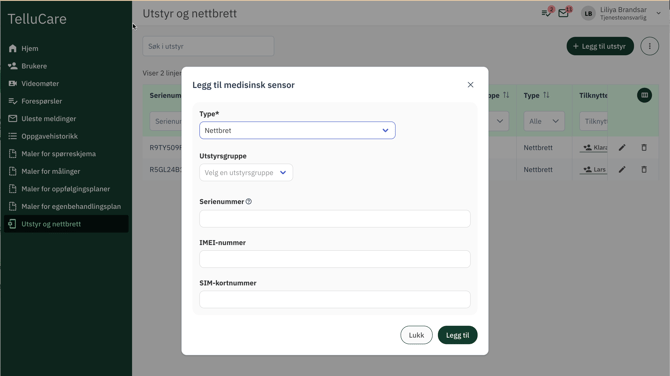
Task: Open Maler for spørreskjema
Action: (x=66, y=153)
